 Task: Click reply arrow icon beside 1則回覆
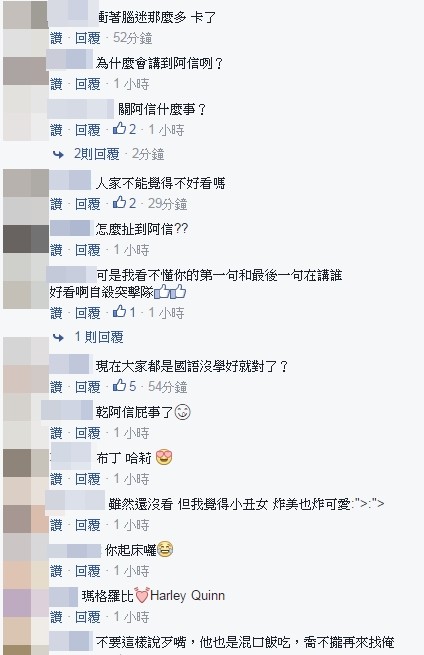click(x=58, y=337)
